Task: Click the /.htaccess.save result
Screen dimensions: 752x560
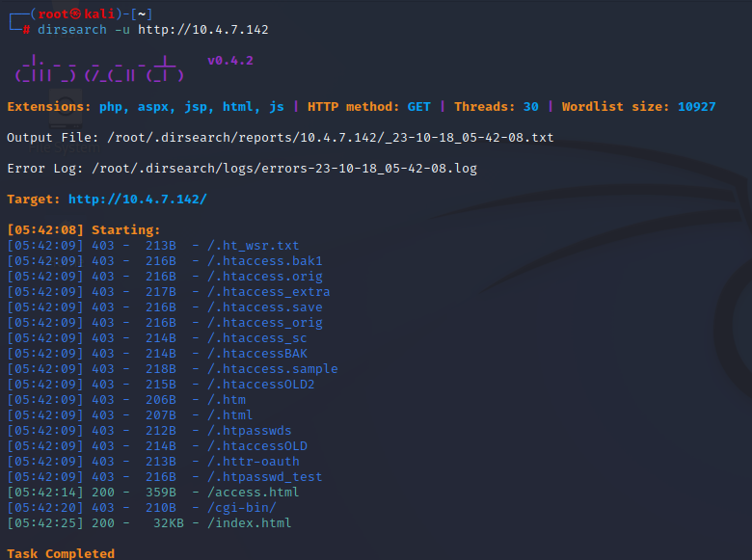Action: point(265,307)
